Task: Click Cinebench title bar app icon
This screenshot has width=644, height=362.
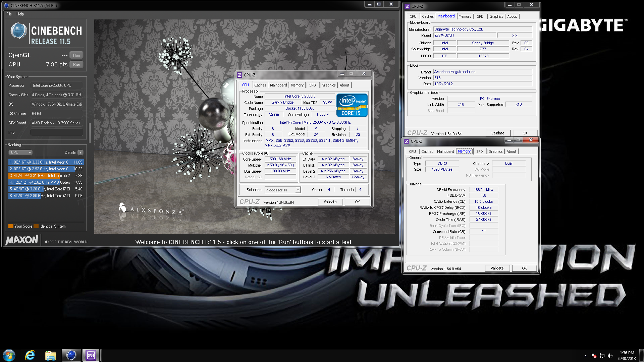Action: click(6, 5)
